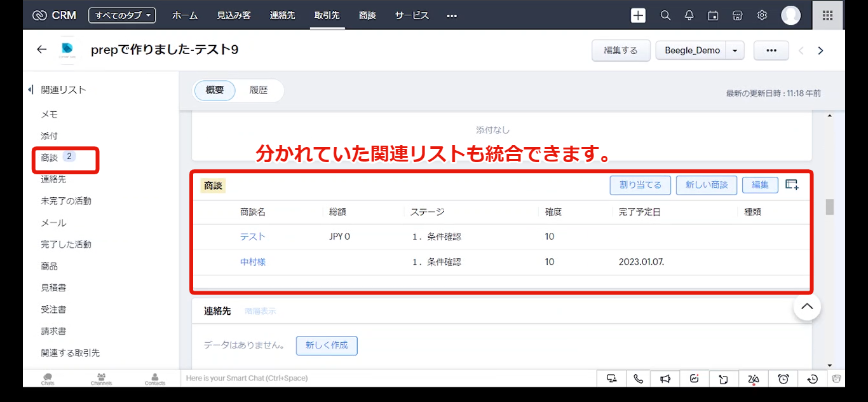This screenshot has height=402, width=868.
Task: Click the 新しい商談 button
Action: coord(707,185)
